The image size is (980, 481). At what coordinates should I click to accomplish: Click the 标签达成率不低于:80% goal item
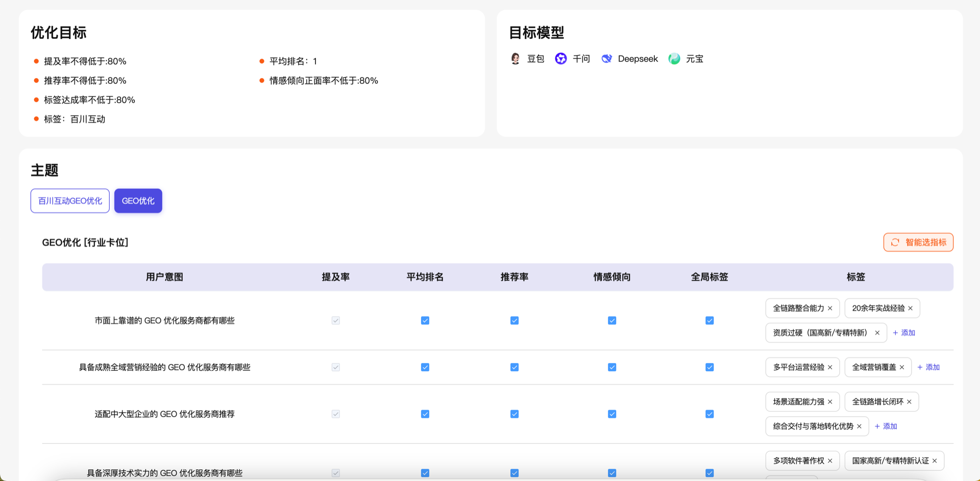tap(89, 100)
